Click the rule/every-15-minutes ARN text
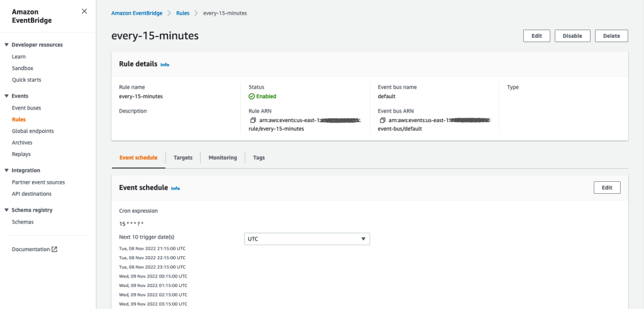644x309 pixels. point(277,128)
